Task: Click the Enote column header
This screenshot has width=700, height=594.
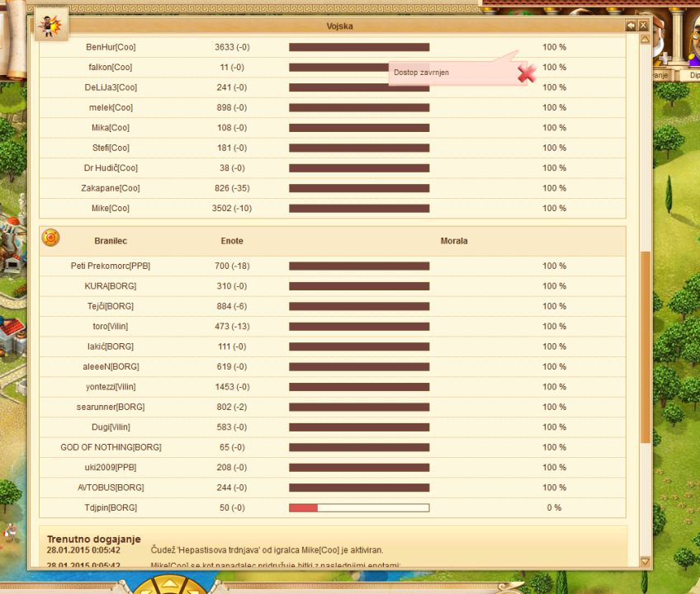Action: pos(232,241)
